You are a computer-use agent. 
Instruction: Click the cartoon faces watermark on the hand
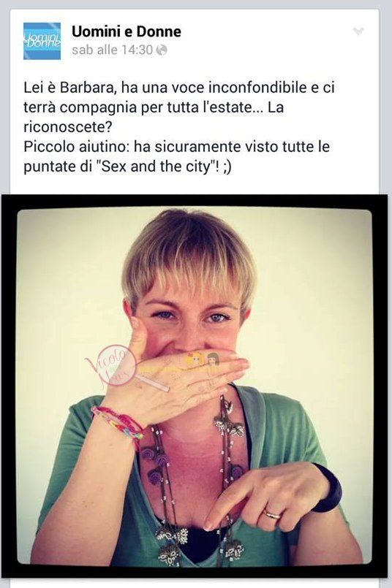click(x=202, y=360)
